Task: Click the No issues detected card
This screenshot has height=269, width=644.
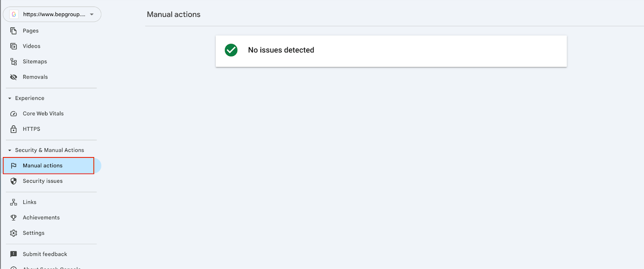Action: [x=391, y=51]
